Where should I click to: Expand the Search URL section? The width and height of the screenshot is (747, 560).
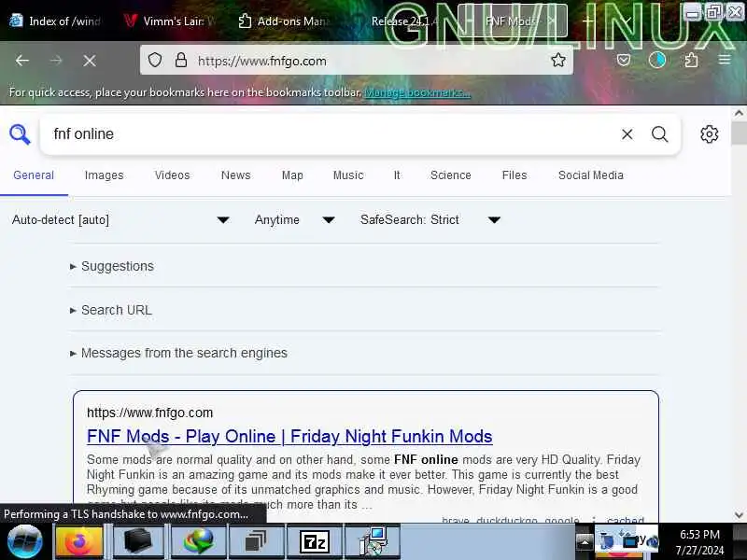(x=111, y=310)
